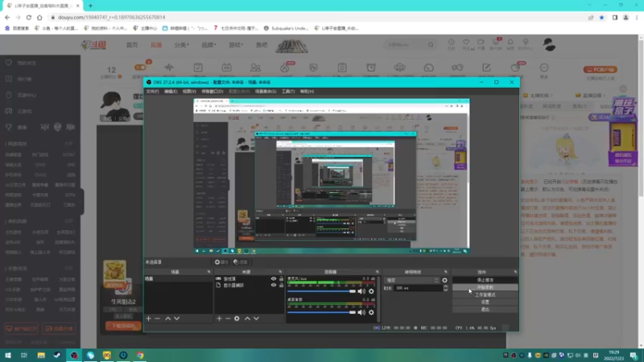This screenshot has height=362, width=644.
Task: Open the 场景集合(S) menu in OBS
Action: 266,92
